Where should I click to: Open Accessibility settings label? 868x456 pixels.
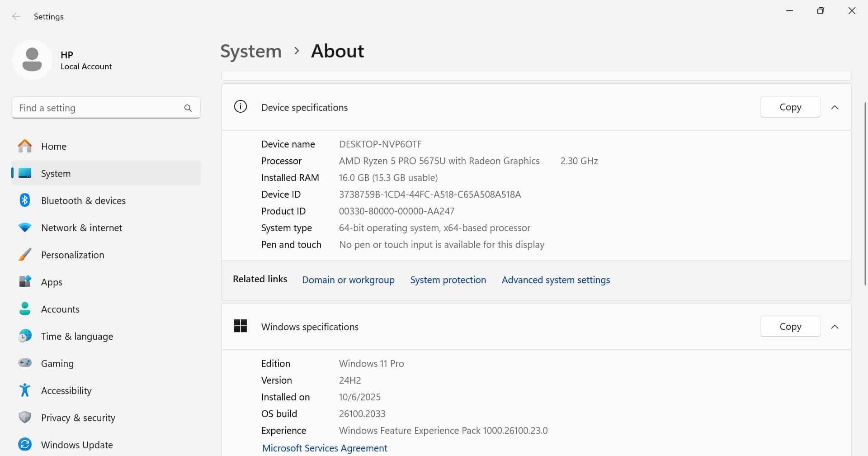click(66, 391)
